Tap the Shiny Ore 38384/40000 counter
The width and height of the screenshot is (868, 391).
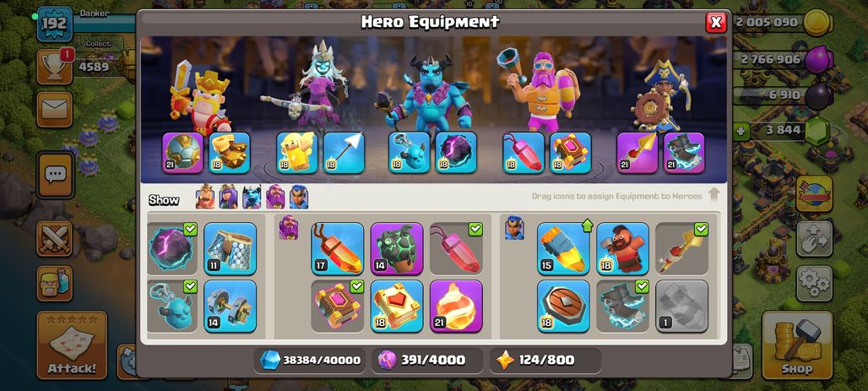[311, 361]
